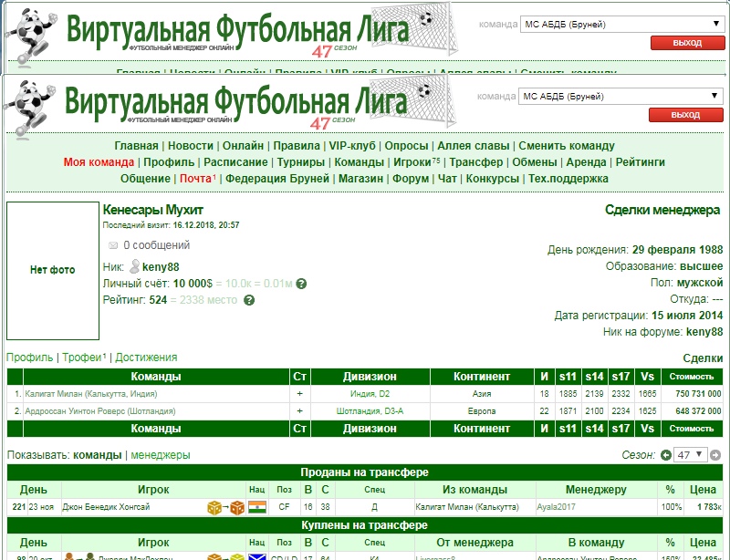This screenshot has width=730, height=560.
Task: Click the India flag in sold transfers row
Action: tap(256, 507)
